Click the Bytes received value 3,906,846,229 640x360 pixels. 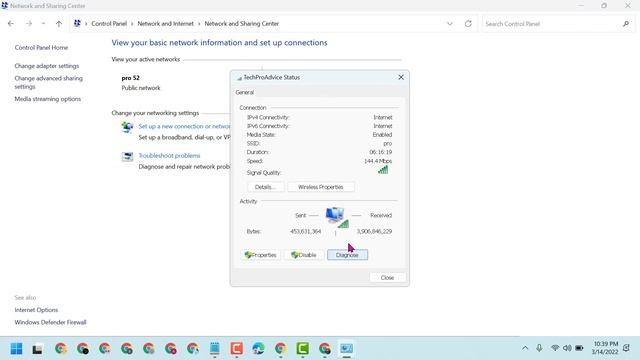pos(374,231)
